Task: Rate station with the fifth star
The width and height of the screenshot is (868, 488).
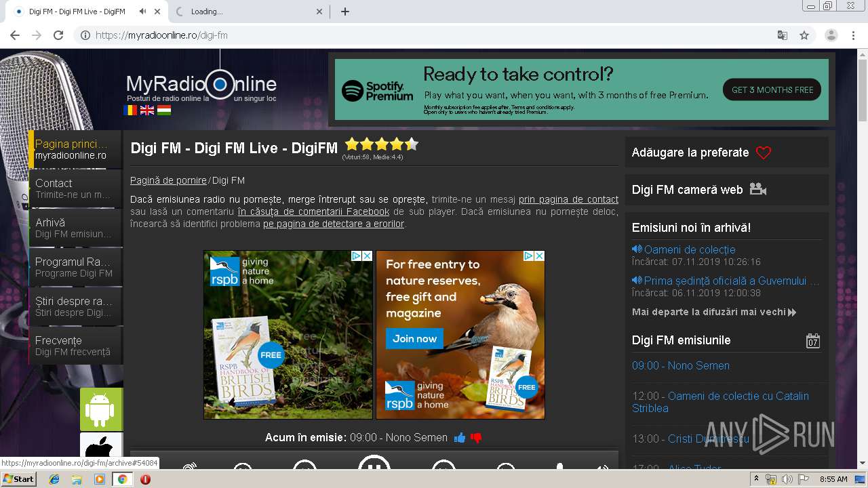Action: tap(412, 144)
